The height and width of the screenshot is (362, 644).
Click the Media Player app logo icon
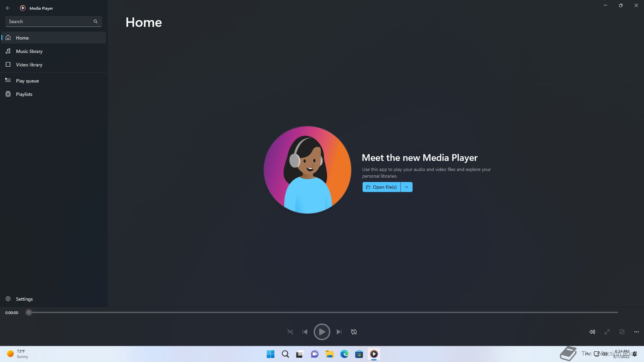coord(22,8)
